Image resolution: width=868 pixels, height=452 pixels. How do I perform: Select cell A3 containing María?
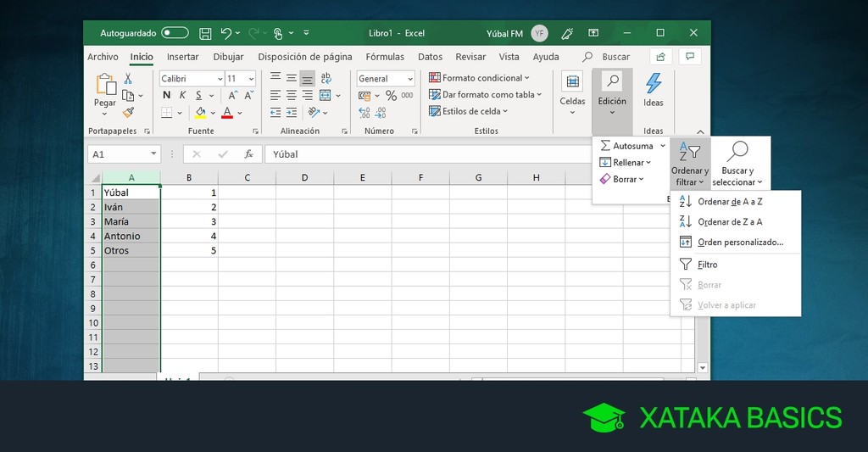(131, 221)
